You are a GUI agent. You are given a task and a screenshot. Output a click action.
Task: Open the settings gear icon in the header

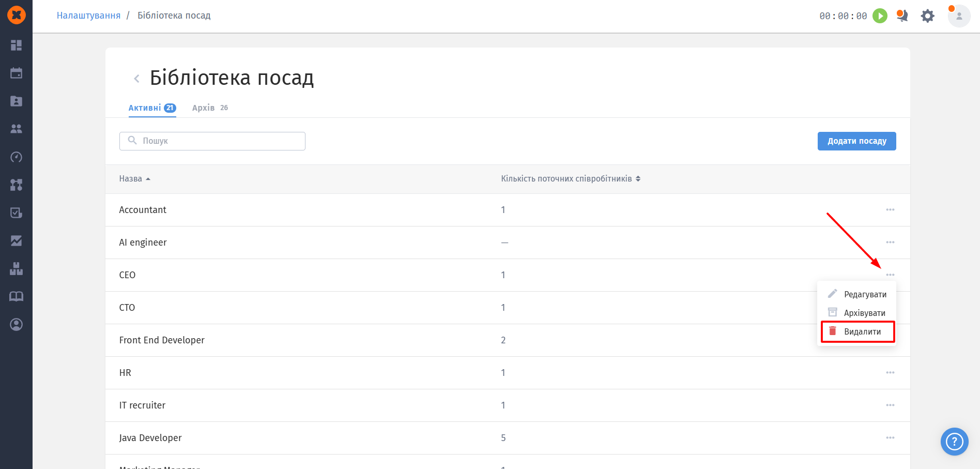[x=928, y=16]
